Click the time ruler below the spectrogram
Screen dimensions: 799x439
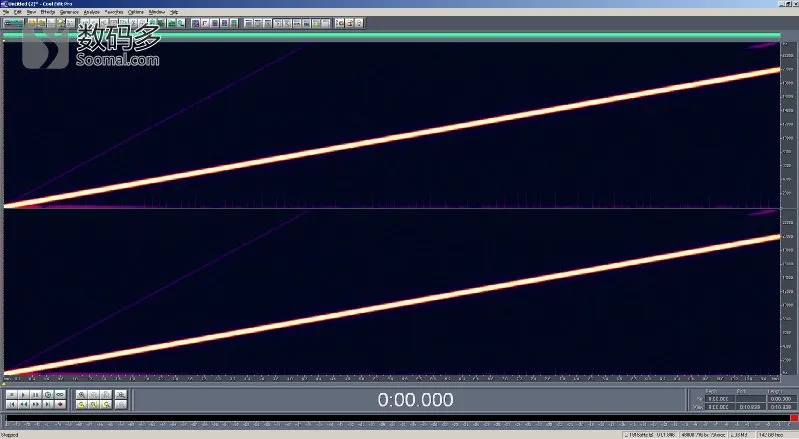[x=391, y=378]
